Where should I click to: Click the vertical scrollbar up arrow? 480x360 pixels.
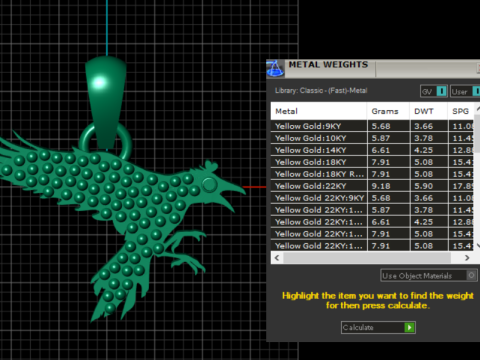click(477, 108)
